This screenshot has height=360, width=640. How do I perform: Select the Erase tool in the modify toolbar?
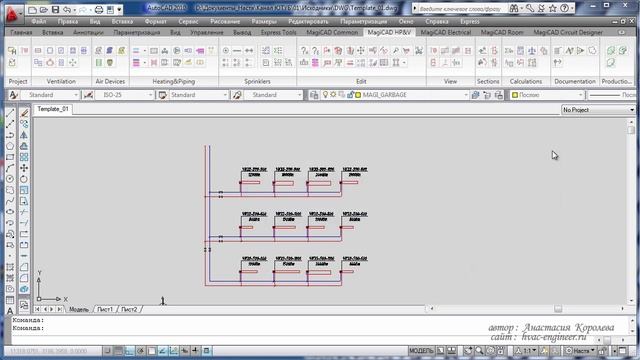pyautogui.click(x=24, y=113)
